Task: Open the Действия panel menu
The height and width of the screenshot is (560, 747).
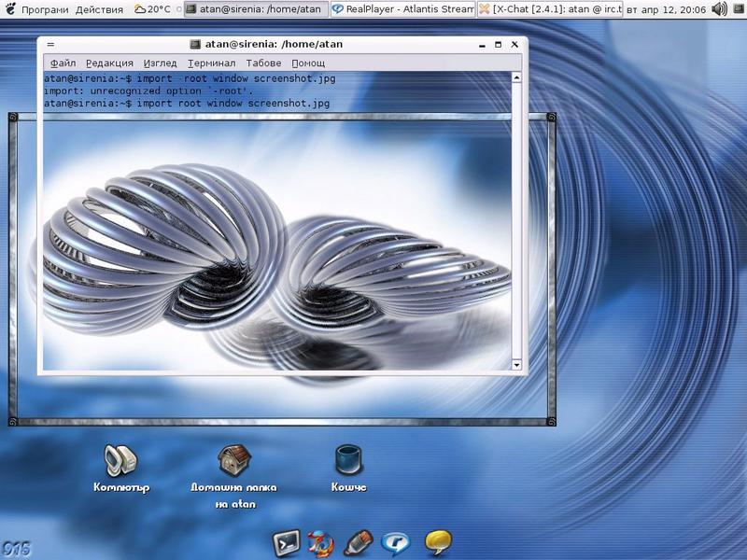Action: point(99,9)
